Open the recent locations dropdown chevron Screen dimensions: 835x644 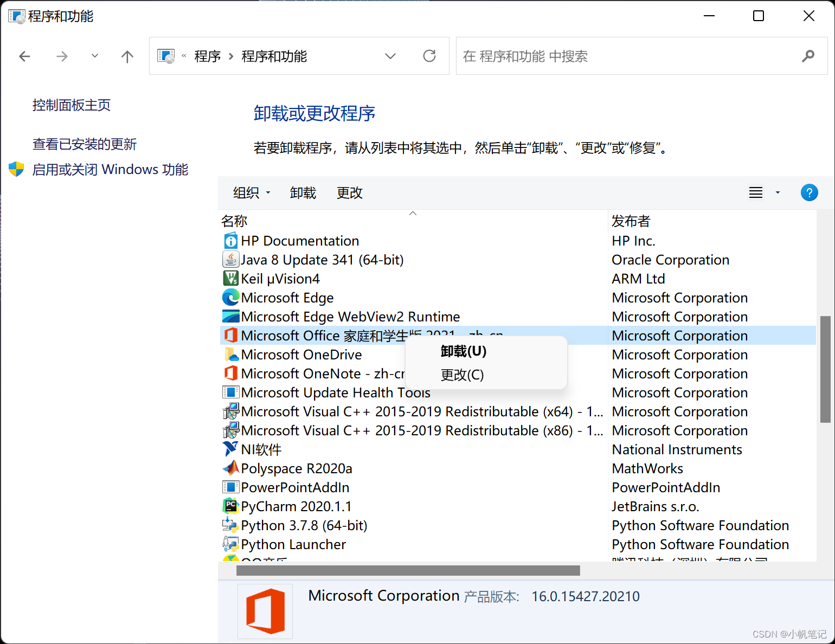click(x=95, y=56)
